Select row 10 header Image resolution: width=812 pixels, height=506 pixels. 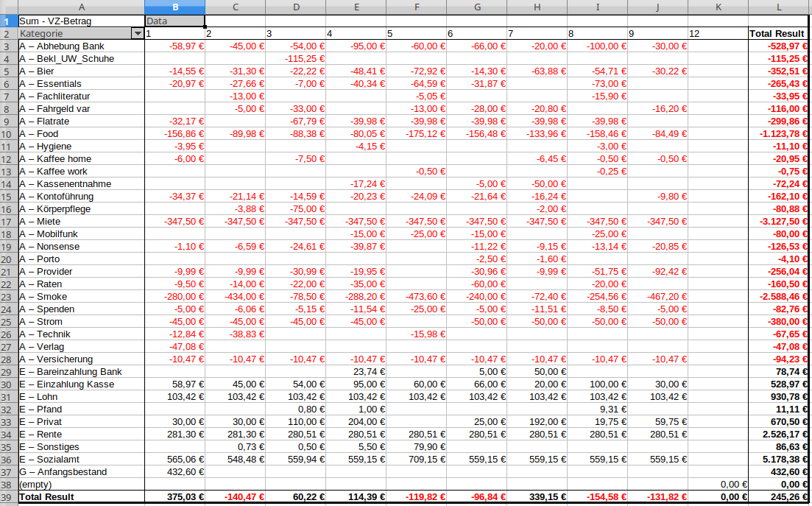tap(8, 134)
